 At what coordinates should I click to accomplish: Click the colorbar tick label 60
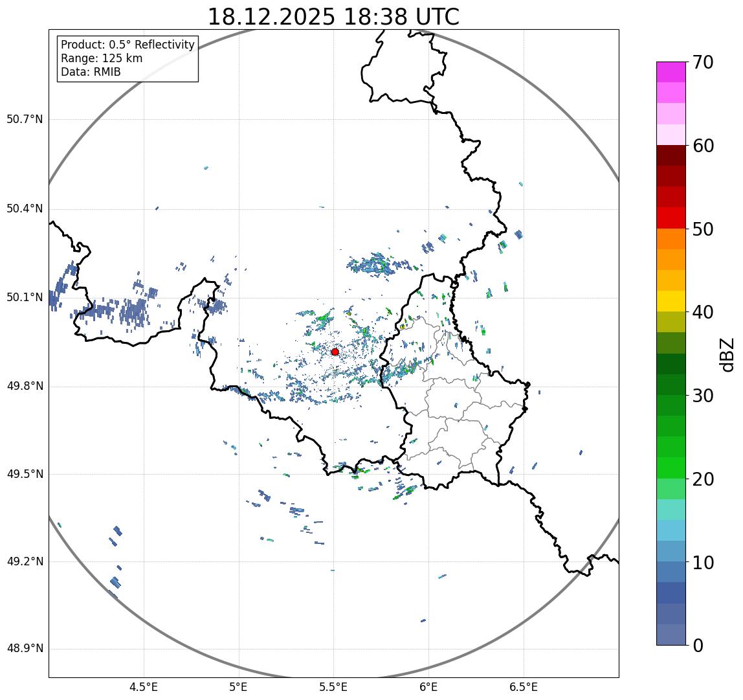click(x=703, y=146)
